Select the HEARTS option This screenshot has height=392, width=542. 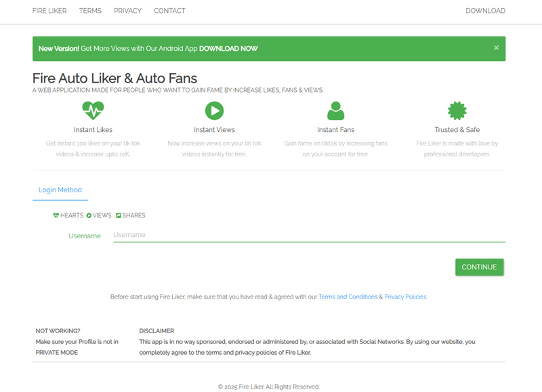pyautogui.click(x=68, y=215)
